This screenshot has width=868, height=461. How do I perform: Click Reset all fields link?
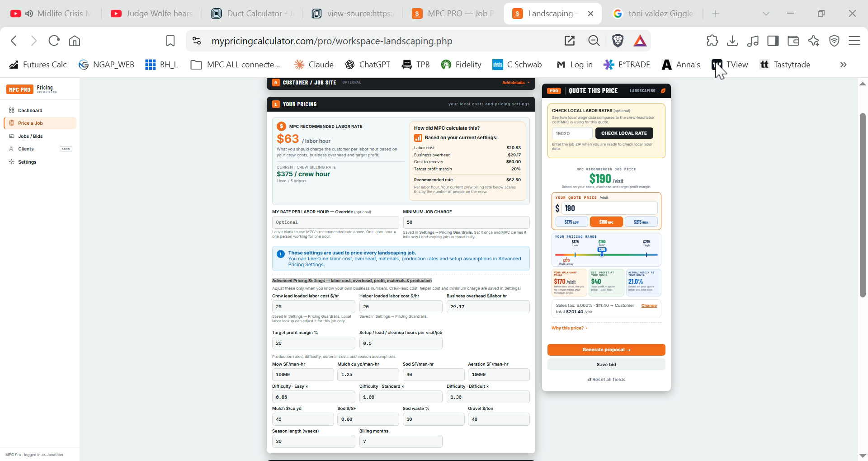coord(606,380)
